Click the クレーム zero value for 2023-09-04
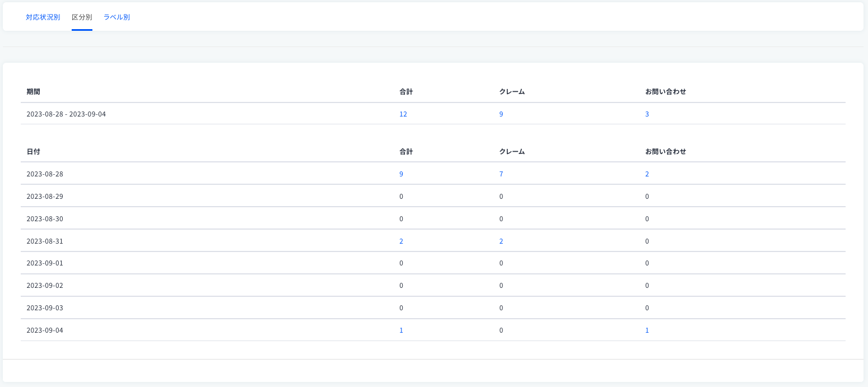This screenshot has width=868, height=387. (x=501, y=330)
